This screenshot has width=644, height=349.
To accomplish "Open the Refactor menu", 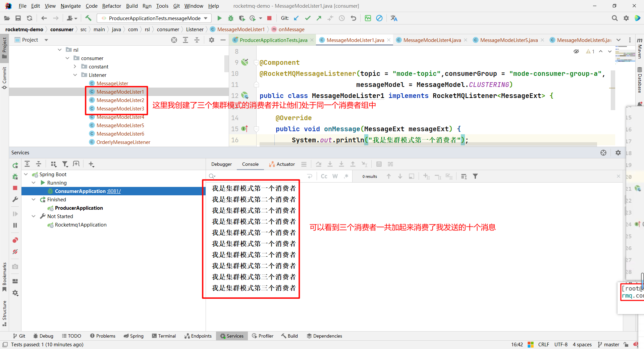I will 112,6.
